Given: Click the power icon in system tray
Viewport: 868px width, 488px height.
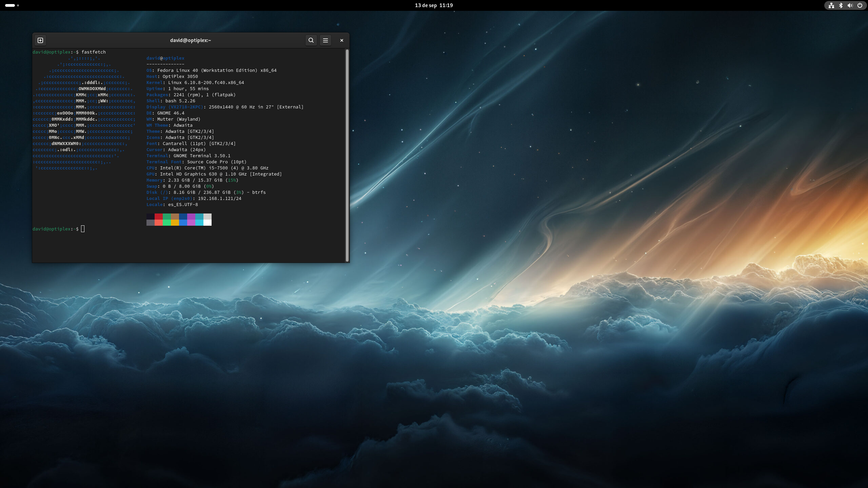Looking at the screenshot, I should point(860,5).
